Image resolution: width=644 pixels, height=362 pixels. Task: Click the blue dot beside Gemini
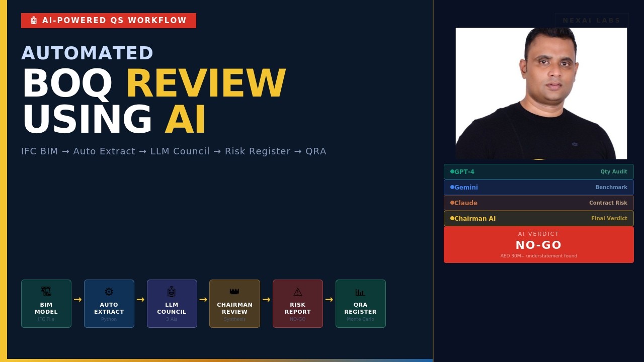coord(452,187)
